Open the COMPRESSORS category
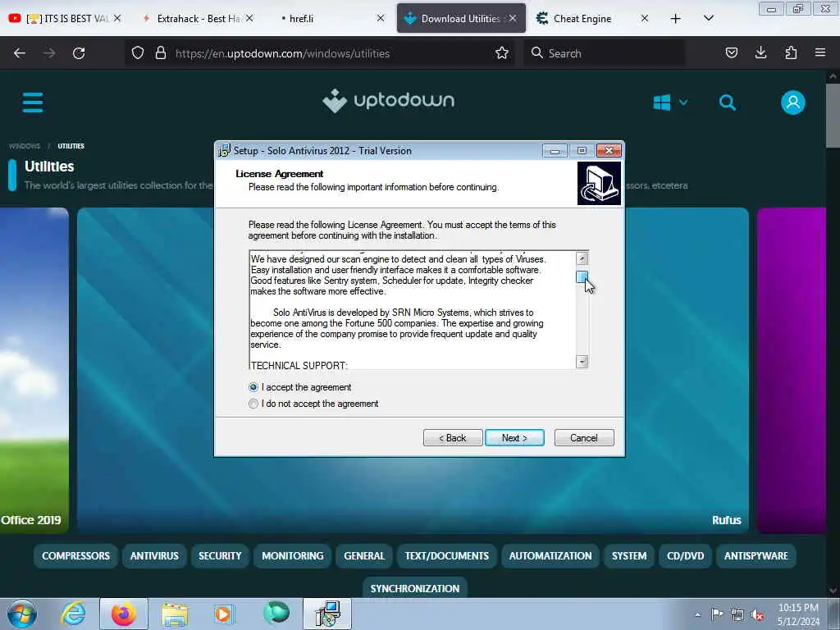Viewport: 840px width, 630px height. [75, 556]
